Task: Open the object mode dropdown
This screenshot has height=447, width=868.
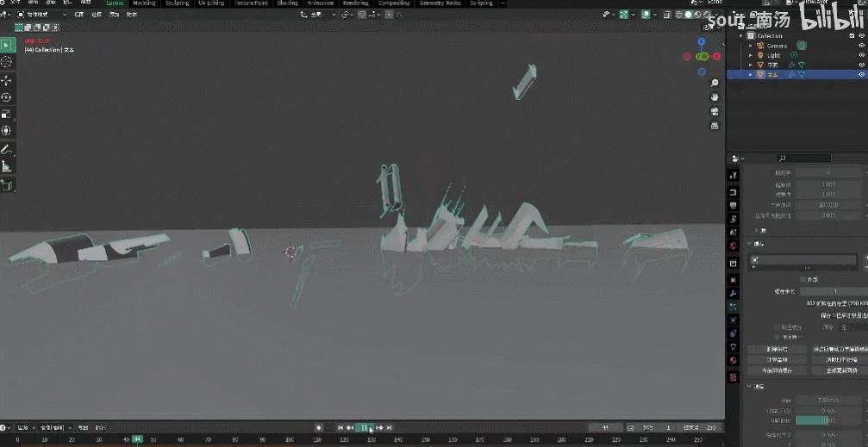Action: (41, 15)
